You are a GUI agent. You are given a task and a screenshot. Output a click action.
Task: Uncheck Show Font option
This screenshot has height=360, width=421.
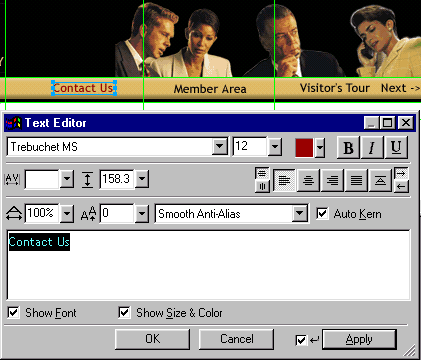tap(13, 313)
